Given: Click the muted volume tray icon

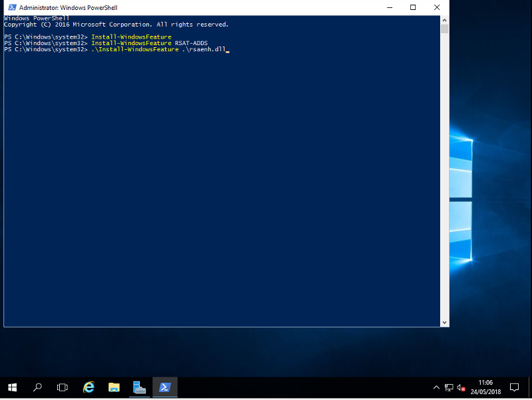Looking at the screenshot, I should click(461, 387).
